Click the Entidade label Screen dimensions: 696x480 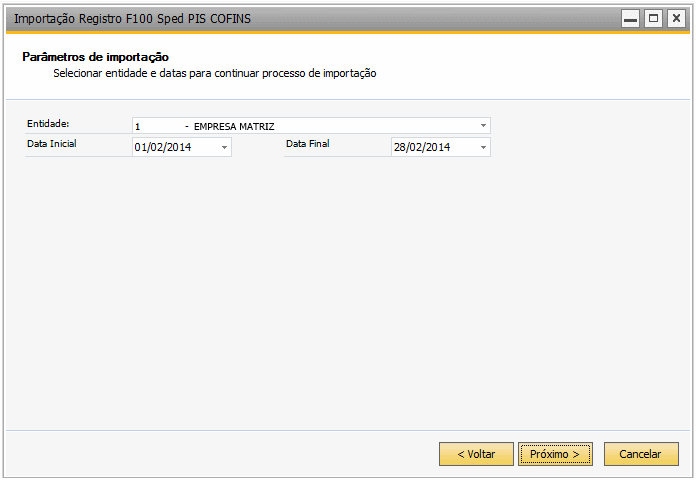(x=48, y=123)
